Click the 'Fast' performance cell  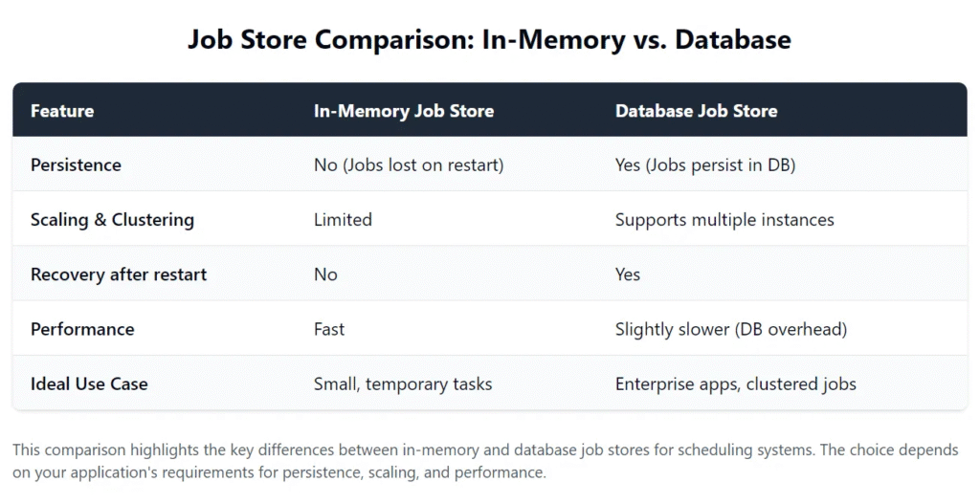(329, 329)
